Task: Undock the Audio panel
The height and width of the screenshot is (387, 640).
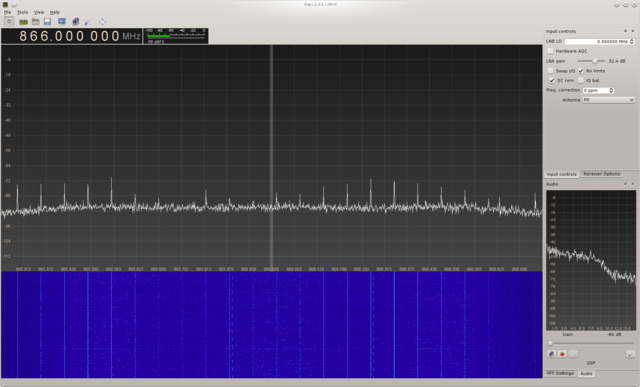Action: point(625,184)
